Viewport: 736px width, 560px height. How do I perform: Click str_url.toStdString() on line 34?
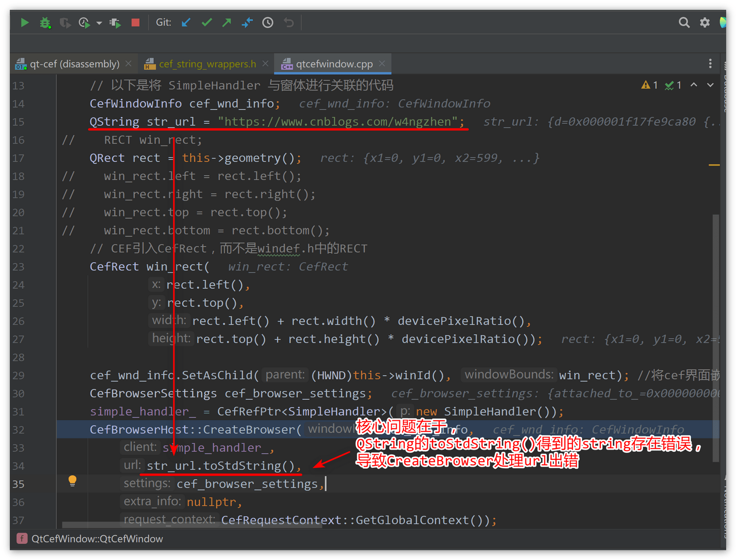221,466
